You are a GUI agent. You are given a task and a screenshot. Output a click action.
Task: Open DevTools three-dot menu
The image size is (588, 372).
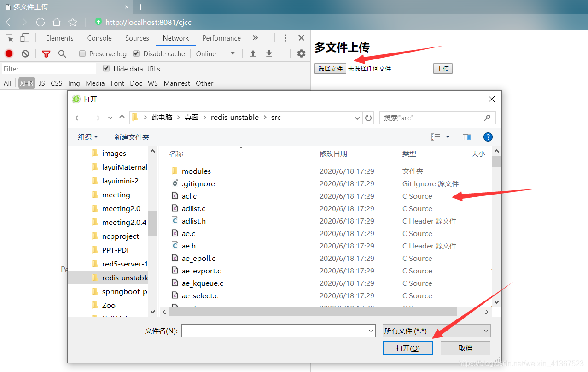pyautogui.click(x=285, y=38)
